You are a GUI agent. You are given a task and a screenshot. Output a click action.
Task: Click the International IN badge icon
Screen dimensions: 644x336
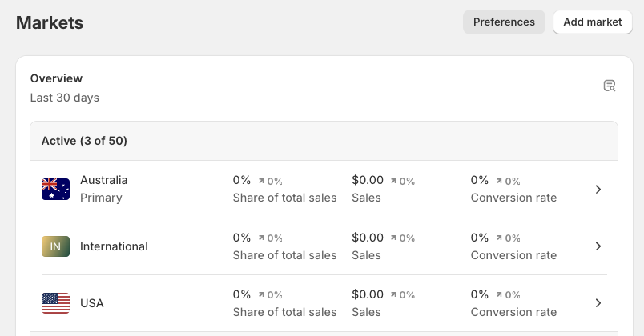coord(55,246)
